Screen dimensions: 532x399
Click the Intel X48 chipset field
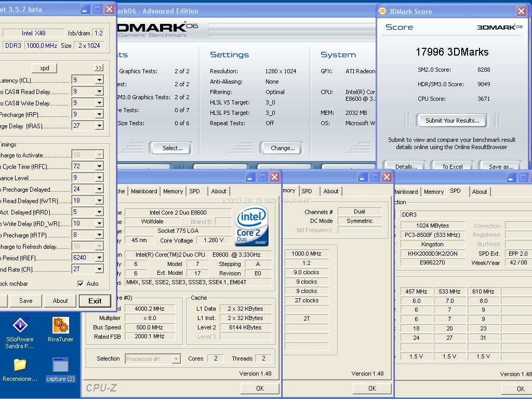coord(33,33)
